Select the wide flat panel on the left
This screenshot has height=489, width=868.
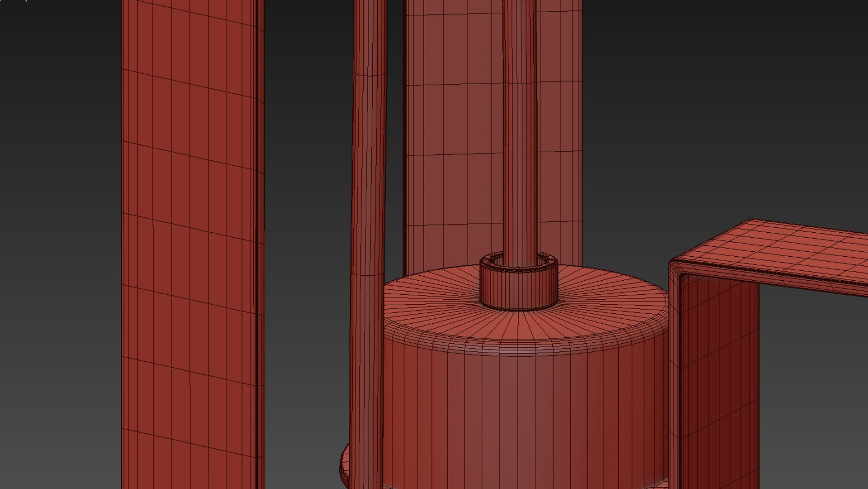(x=193, y=244)
